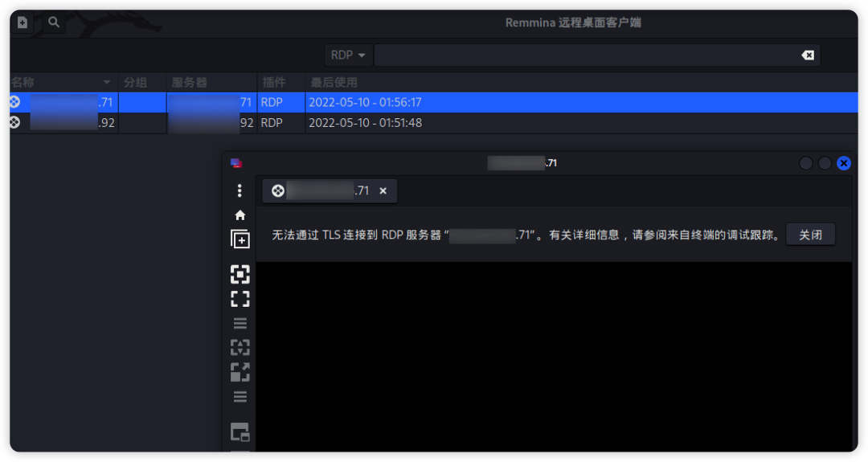The height and width of the screenshot is (462, 868).
Task: Open the fullscreen options menu icon
Action: pyautogui.click(x=240, y=324)
